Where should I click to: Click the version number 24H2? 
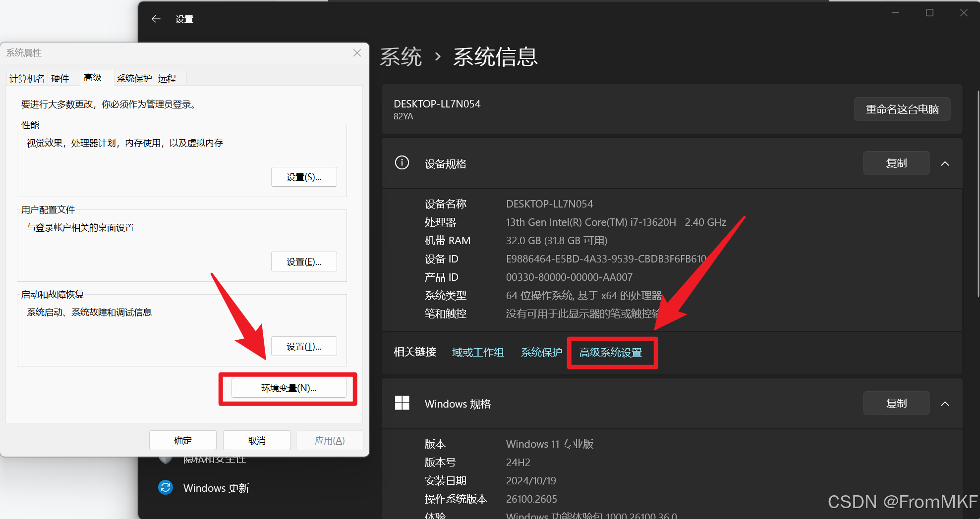pos(518,462)
